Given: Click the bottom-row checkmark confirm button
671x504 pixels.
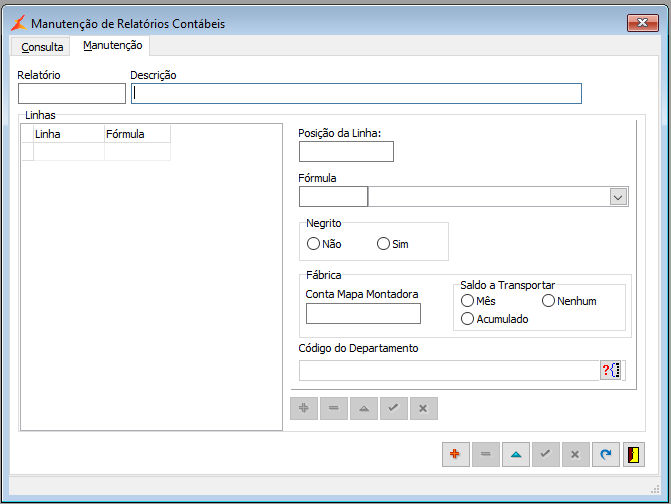Looking at the screenshot, I should tap(546, 454).
